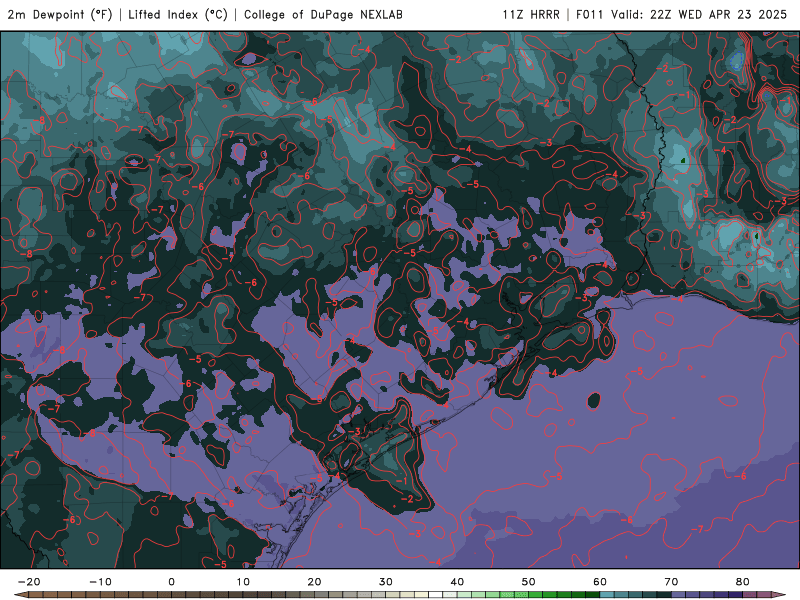
Task: Click the "2m Dewpoint (°F)" title text
Action: pyautogui.click(x=60, y=15)
